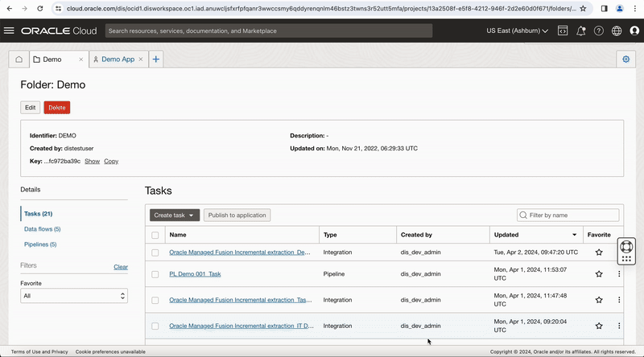
Task: Open the US East (Ashburn) region selector
Action: pos(517,31)
